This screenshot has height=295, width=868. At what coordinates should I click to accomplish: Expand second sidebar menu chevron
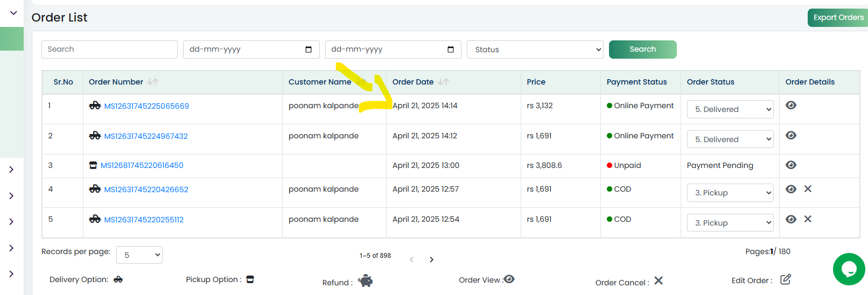pos(11,196)
